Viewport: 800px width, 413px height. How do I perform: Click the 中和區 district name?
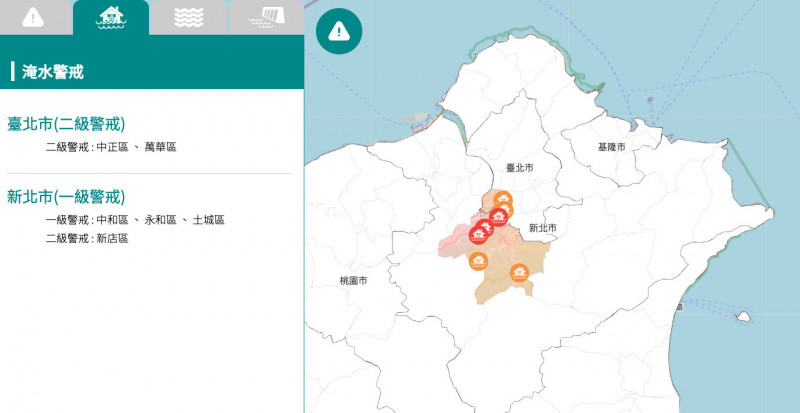pos(112,221)
